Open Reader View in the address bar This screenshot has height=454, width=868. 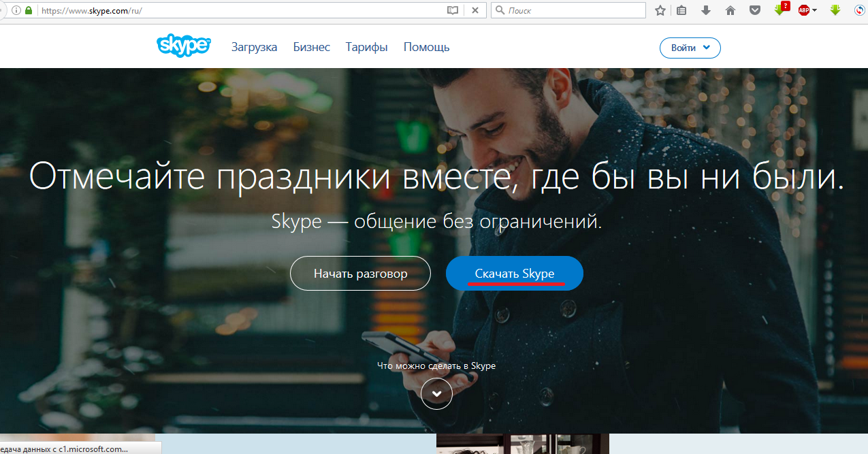point(453,10)
